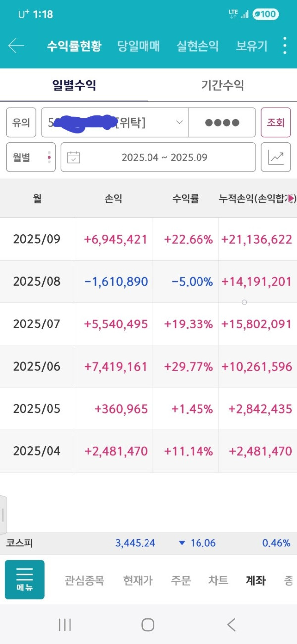Toggle the 유의 notice button

[x=21, y=122]
